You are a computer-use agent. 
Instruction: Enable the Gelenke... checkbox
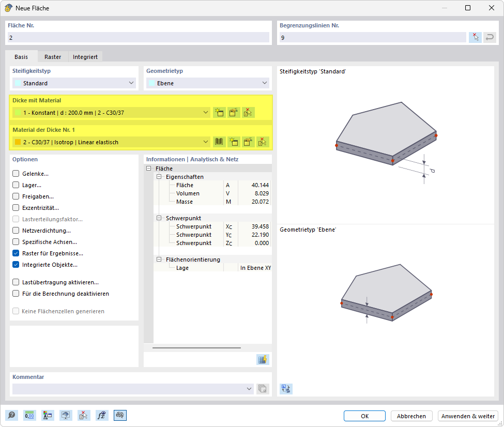point(16,174)
